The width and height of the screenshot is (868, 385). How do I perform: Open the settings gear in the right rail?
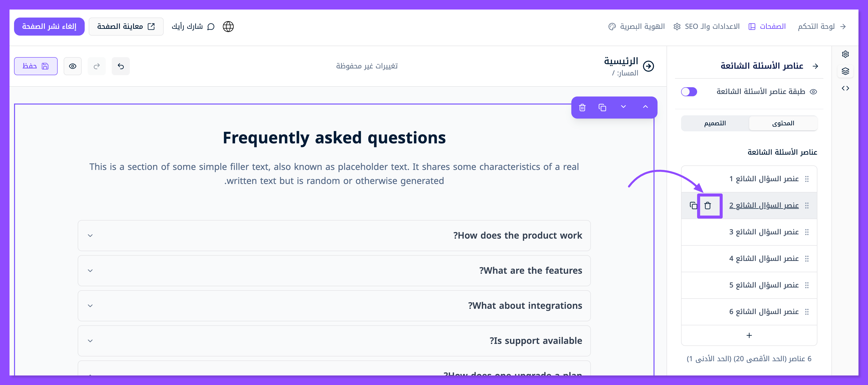click(845, 54)
